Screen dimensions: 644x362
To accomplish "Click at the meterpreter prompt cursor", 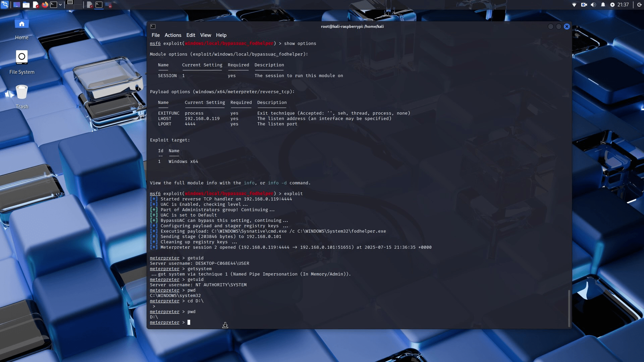I will (x=189, y=322).
